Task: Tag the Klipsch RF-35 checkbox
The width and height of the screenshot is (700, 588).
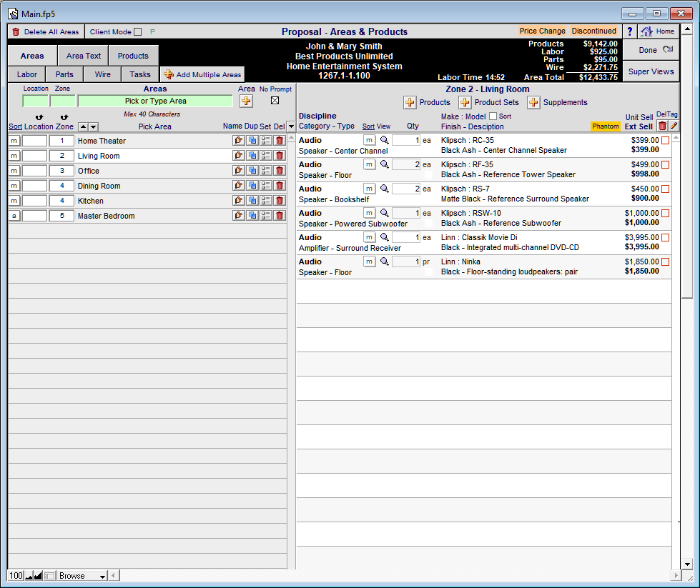Action: tap(665, 164)
